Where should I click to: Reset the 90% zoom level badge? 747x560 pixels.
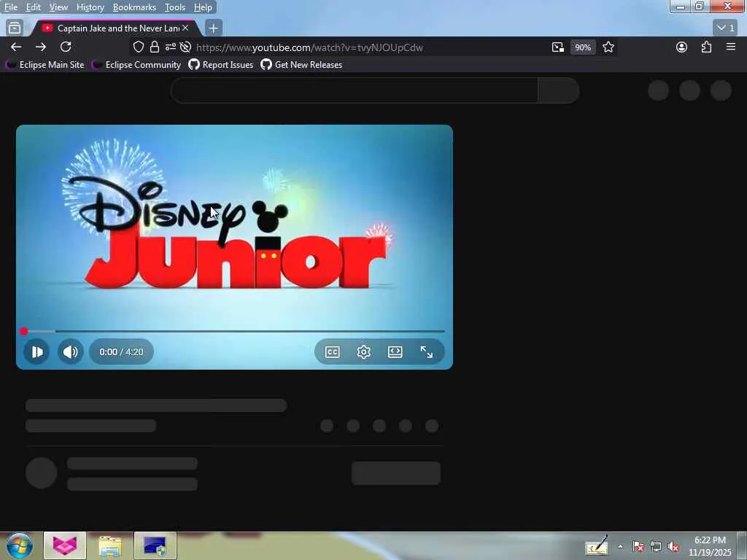click(x=583, y=47)
